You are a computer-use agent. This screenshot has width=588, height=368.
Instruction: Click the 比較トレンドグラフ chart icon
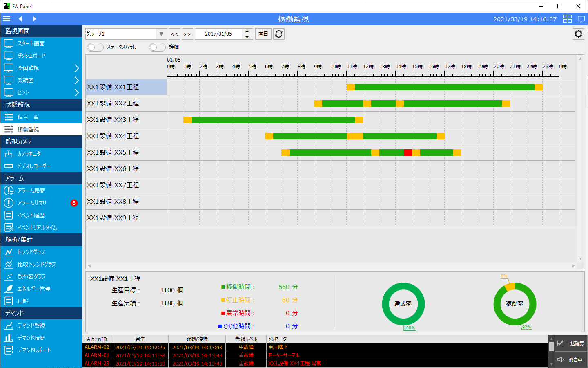9,264
